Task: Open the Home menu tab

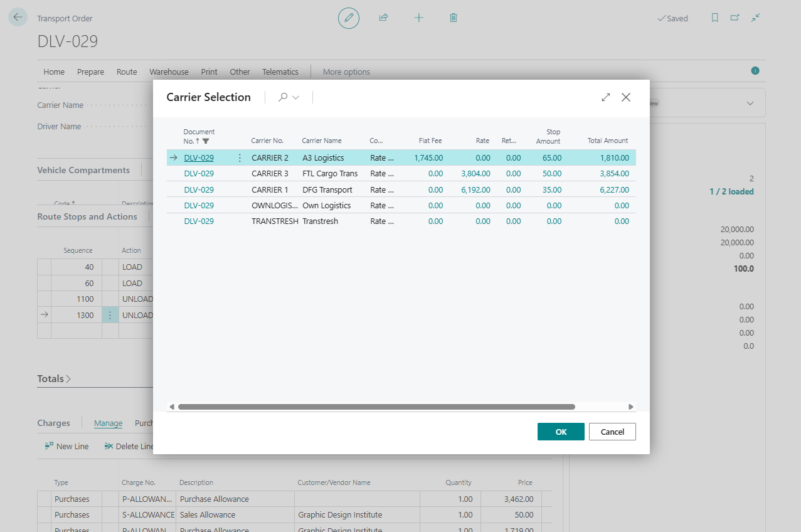Action: 54,72
